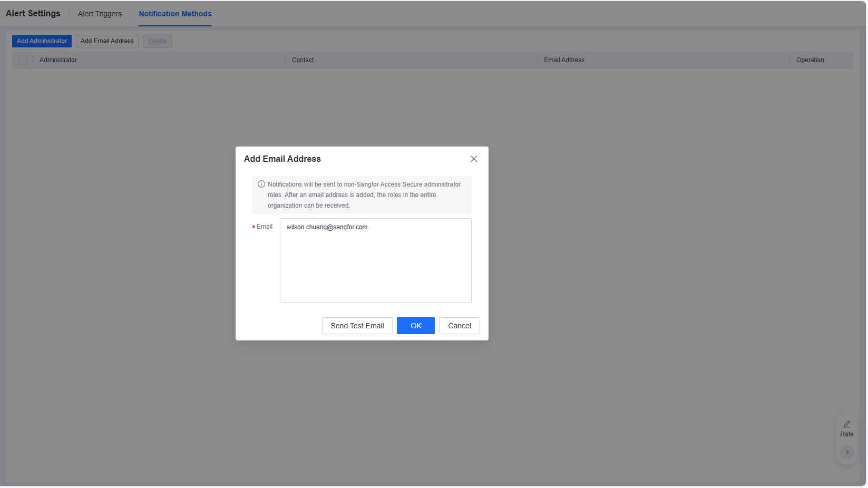
Task: Click the Send Test Email button
Action: [357, 326]
